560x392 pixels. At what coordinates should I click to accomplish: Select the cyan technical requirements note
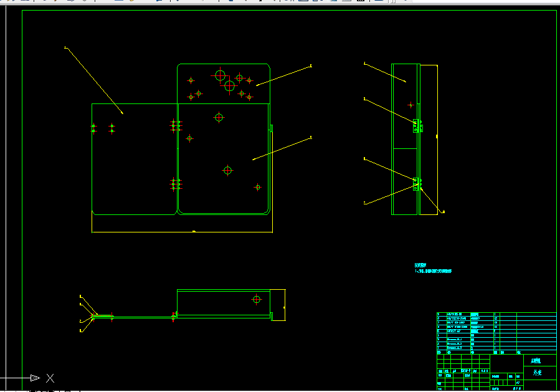(433, 269)
